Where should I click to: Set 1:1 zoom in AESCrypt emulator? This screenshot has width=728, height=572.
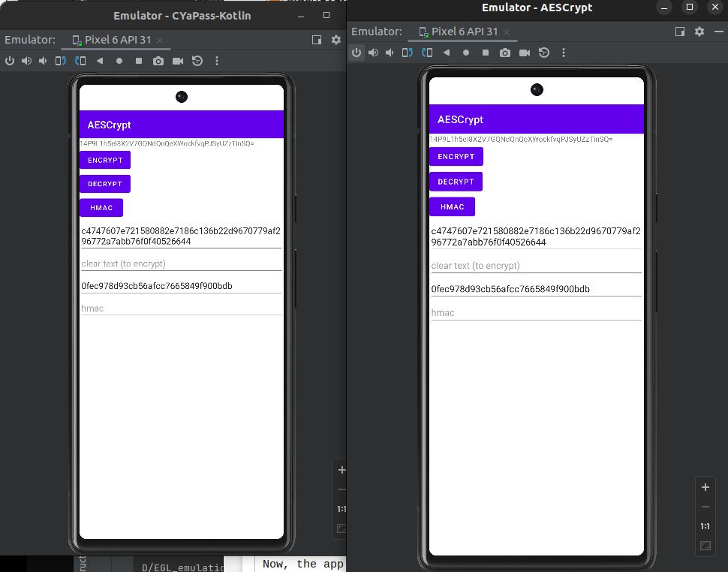point(705,526)
